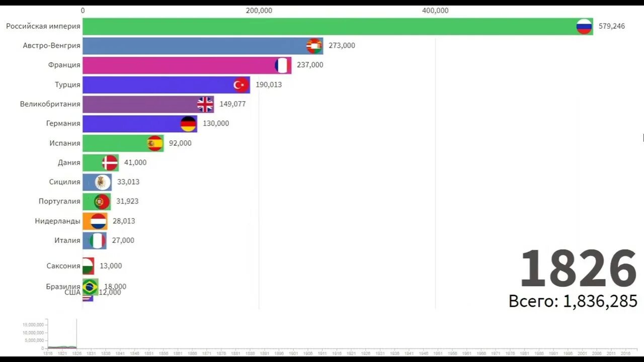Select the Турция label
Image resolution: width=644 pixels, height=362 pixels.
pos(68,84)
